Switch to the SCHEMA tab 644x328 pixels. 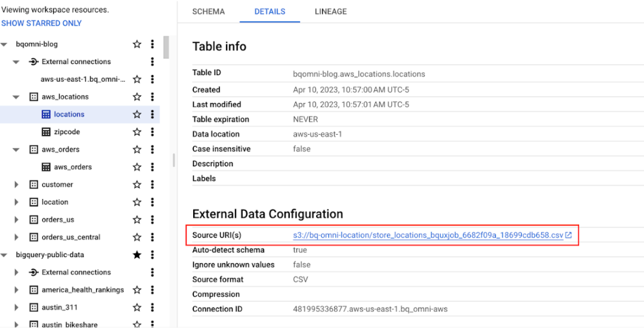209,11
